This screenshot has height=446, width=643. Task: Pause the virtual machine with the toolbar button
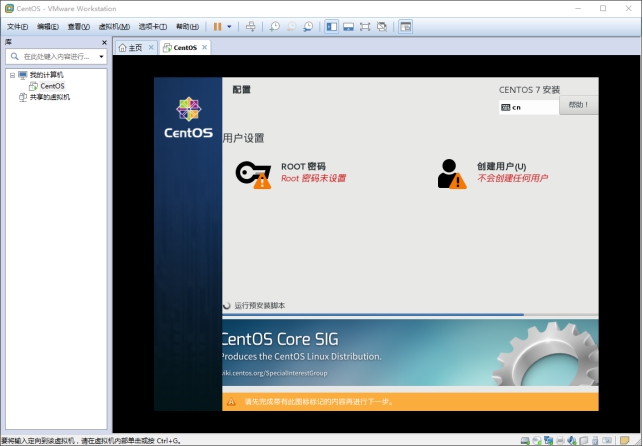(x=217, y=27)
